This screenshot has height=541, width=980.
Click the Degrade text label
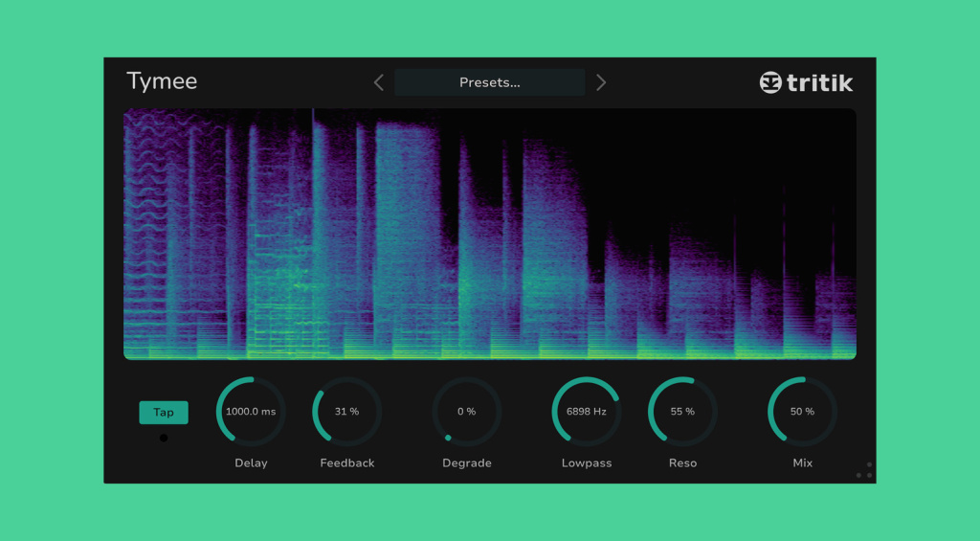[466, 462]
